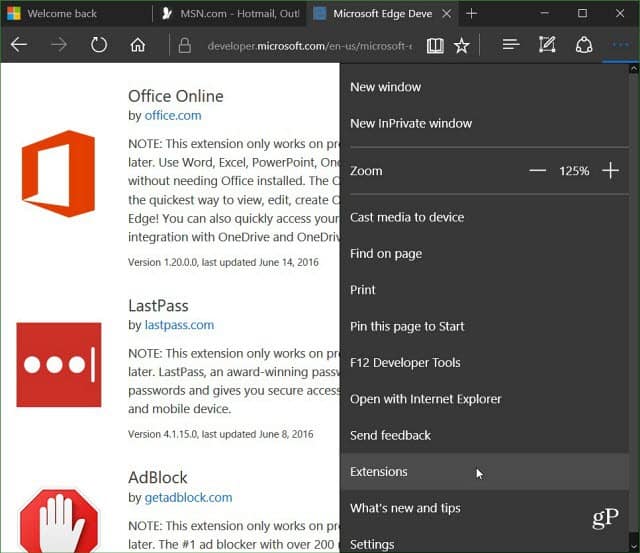Click the Office Online heading
This screenshot has width=640, height=553.
pyautogui.click(x=176, y=96)
